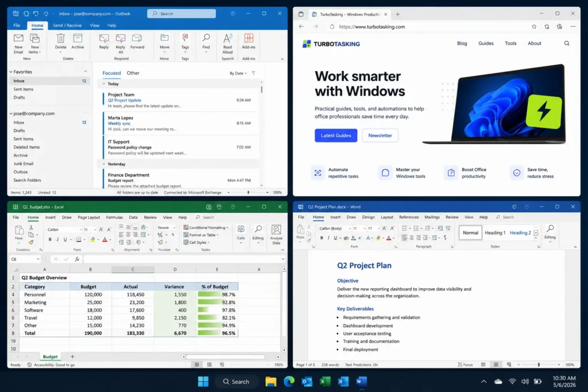Switch to the Other inbox view
This screenshot has height=392, width=588.
pos(133,73)
